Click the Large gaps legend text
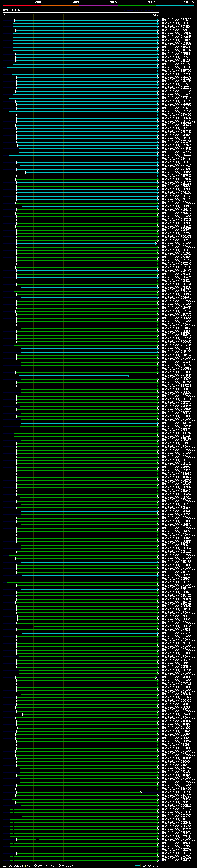Image resolution: width=197 pixels, height=868 pixels. pos(38,865)
